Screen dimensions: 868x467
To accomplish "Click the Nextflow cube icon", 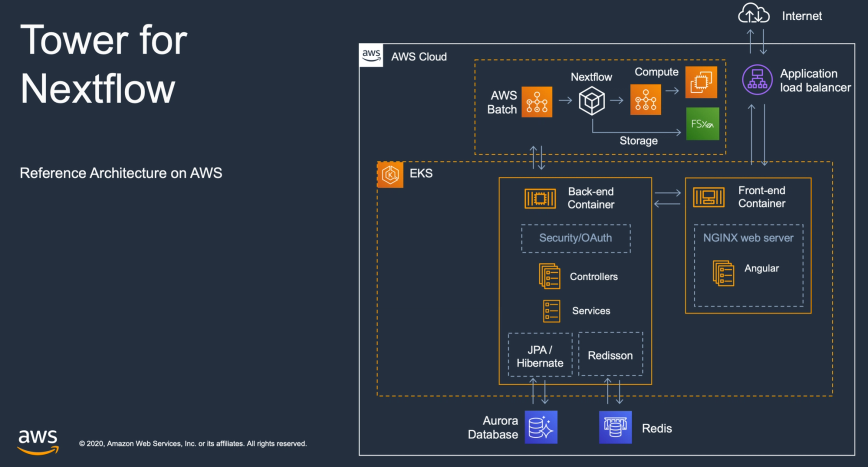I will (591, 101).
